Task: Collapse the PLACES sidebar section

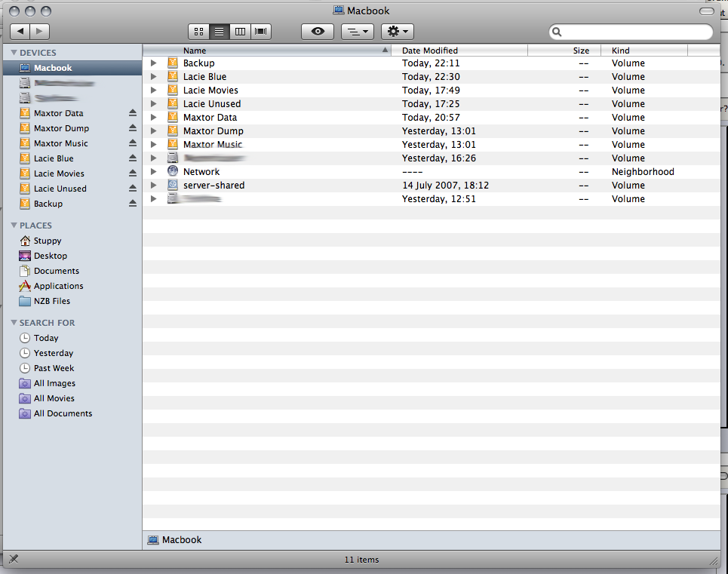Action: (x=14, y=225)
